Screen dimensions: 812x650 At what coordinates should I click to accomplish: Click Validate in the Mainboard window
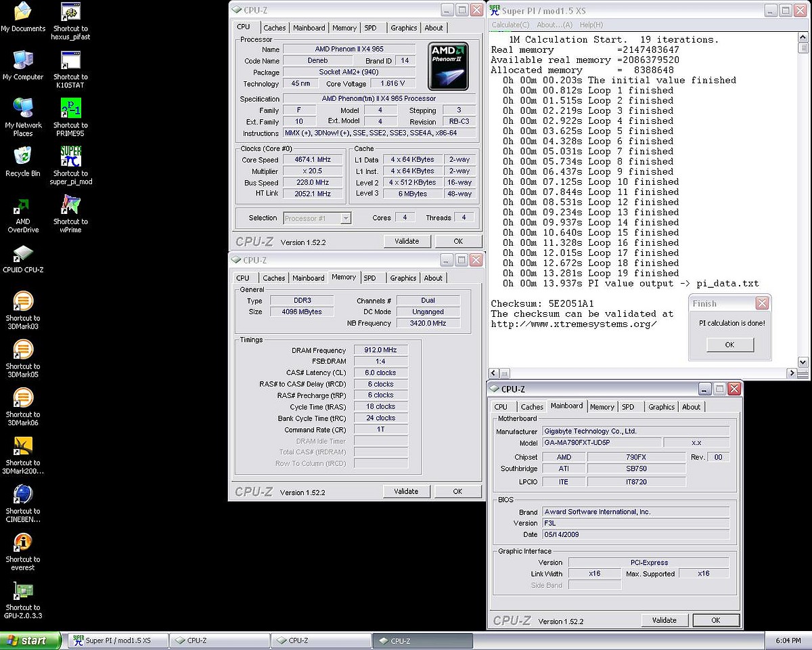click(664, 620)
